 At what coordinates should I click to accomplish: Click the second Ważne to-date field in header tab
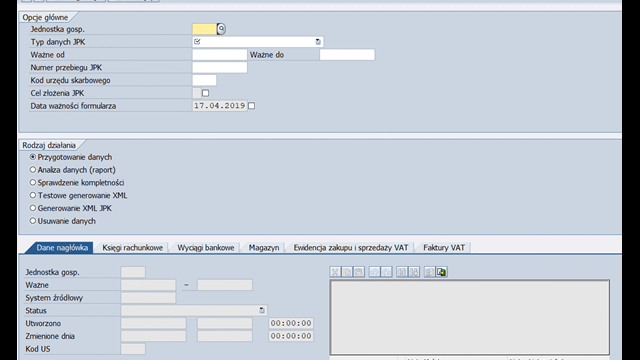(x=225, y=285)
